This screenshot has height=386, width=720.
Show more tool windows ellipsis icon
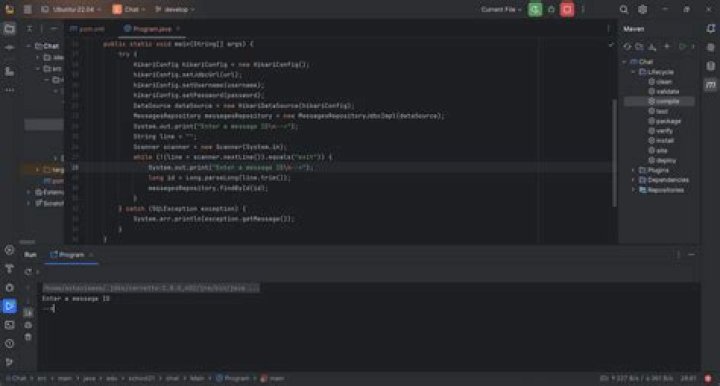[9, 90]
